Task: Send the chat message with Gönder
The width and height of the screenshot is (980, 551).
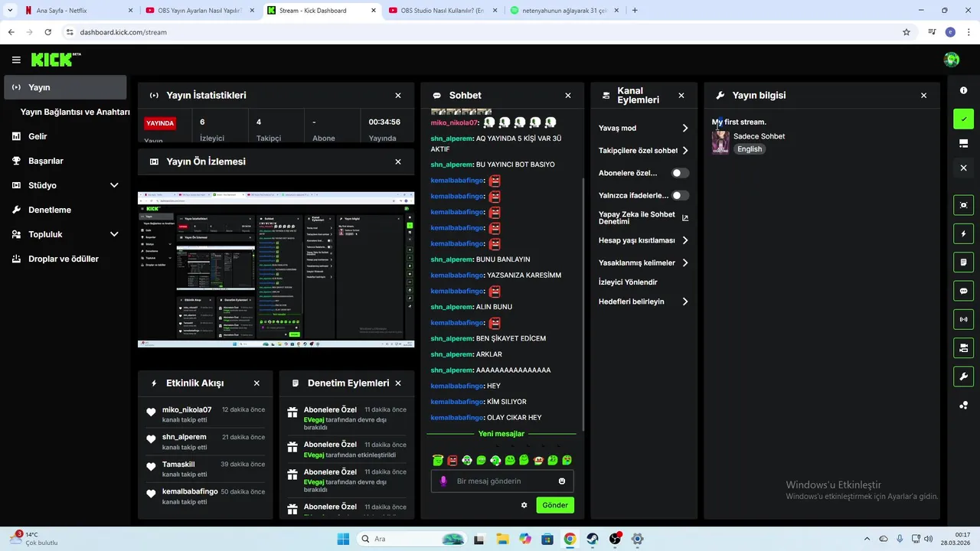Action: [x=555, y=505]
